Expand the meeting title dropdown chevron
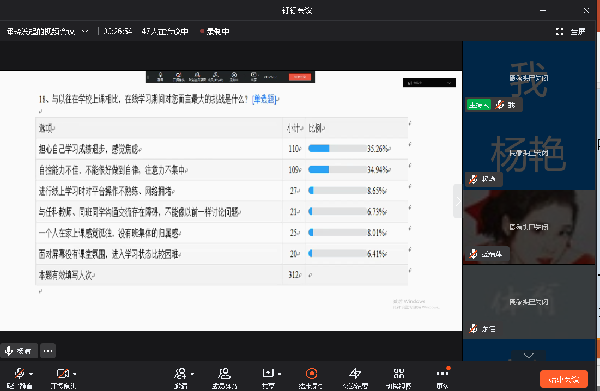600x391 pixels. point(85,31)
